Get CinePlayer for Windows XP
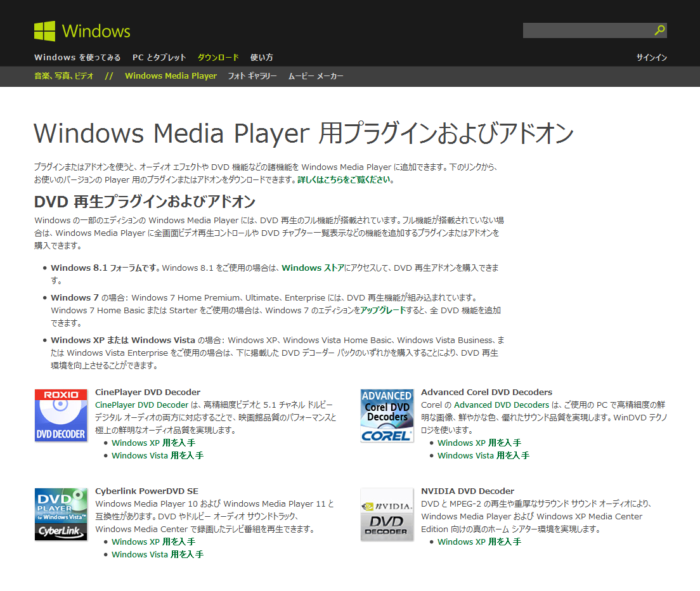This screenshot has width=700, height=591. pyautogui.click(x=153, y=443)
